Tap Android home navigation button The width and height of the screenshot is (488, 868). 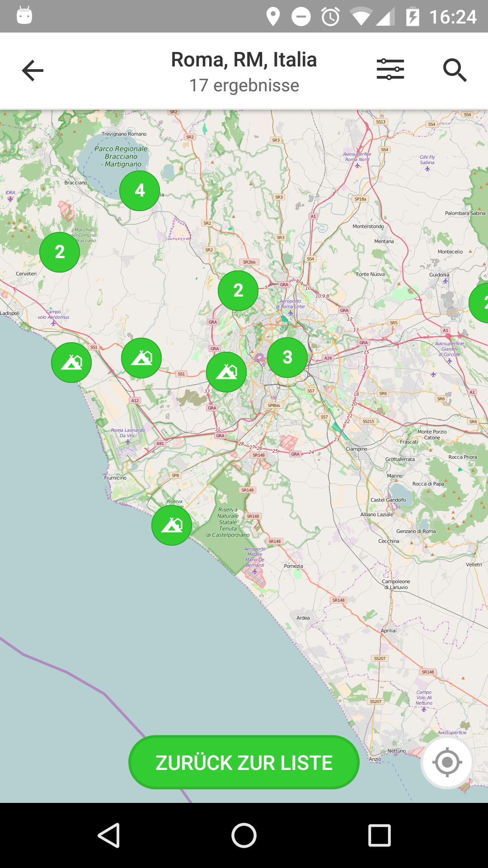[x=244, y=835]
